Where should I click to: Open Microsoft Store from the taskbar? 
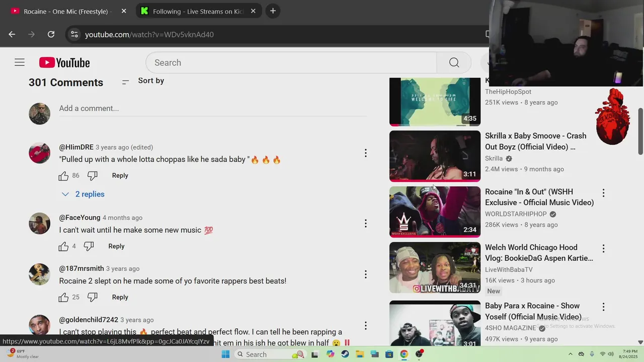click(x=389, y=354)
